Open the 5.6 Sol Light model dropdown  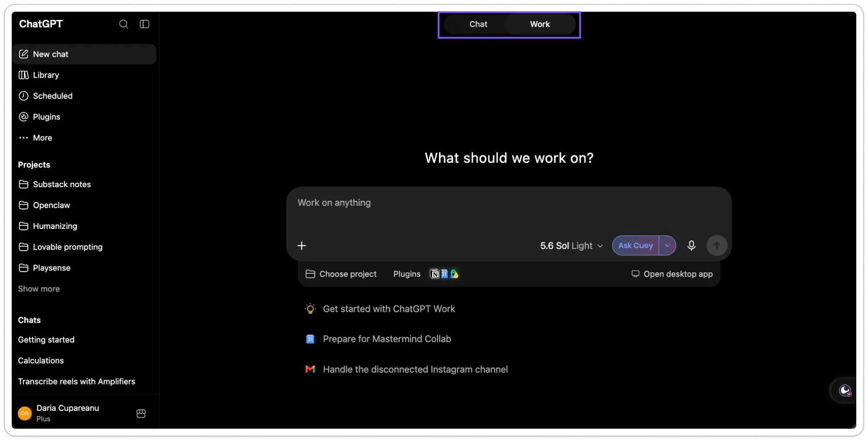pyautogui.click(x=571, y=246)
